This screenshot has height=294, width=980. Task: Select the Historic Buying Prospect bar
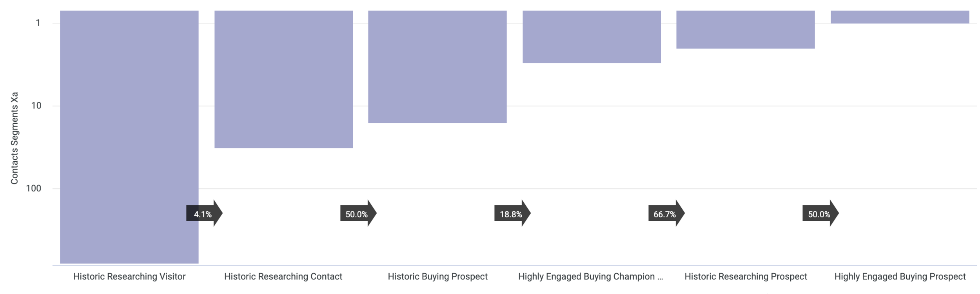[x=437, y=67]
